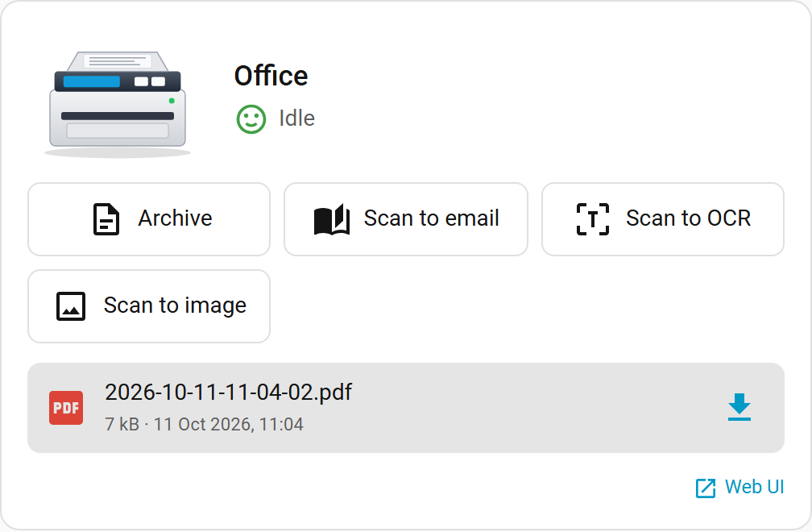Click the file details 7 kB 11 Oct 2026
Screen dimensions: 812x532
[x=204, y=424]
